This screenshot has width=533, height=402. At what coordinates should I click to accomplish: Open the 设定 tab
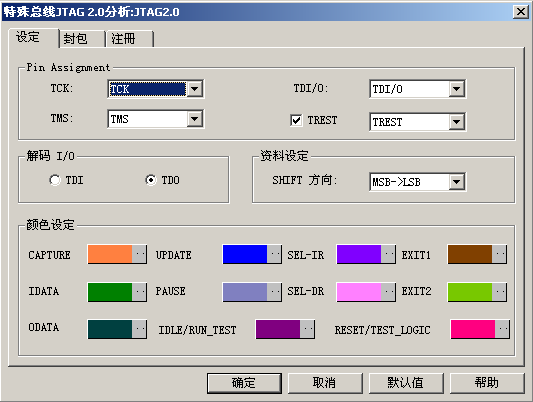33,37
